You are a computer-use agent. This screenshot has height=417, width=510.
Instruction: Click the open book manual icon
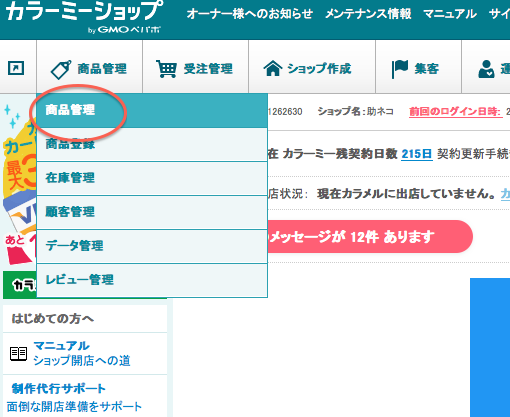click(x=18, y=354)
